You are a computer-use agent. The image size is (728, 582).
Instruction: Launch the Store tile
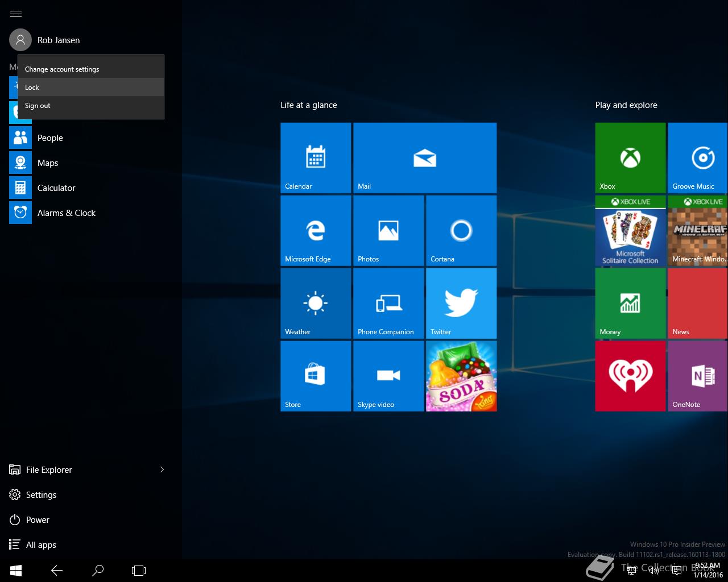pyautogui.click(x=315, y=376)
